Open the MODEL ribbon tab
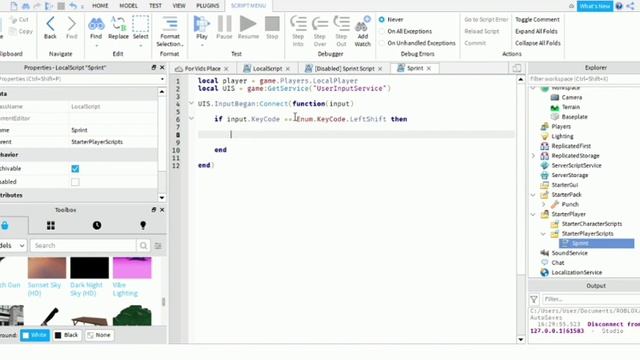This screenshot has height=360, width=640. (x=128, y=6)
